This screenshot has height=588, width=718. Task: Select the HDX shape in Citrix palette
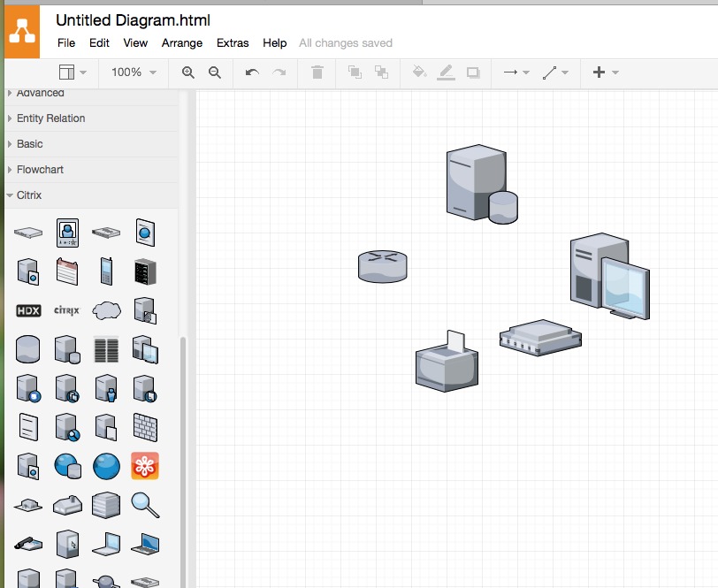point(29,310)
